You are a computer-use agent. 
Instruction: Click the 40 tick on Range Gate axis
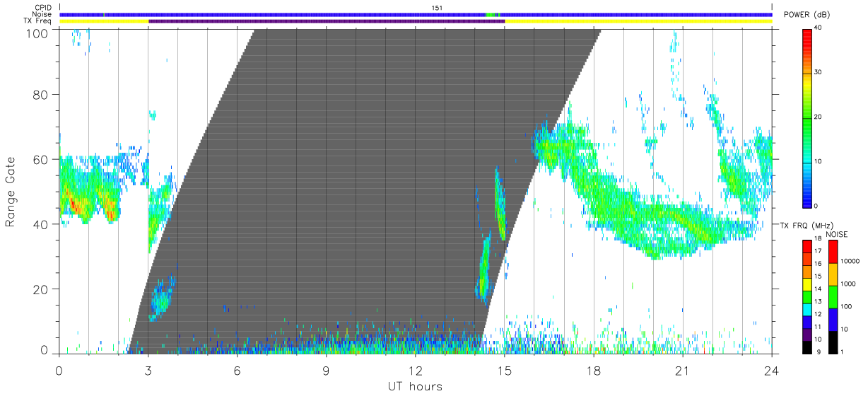(42, 224)
